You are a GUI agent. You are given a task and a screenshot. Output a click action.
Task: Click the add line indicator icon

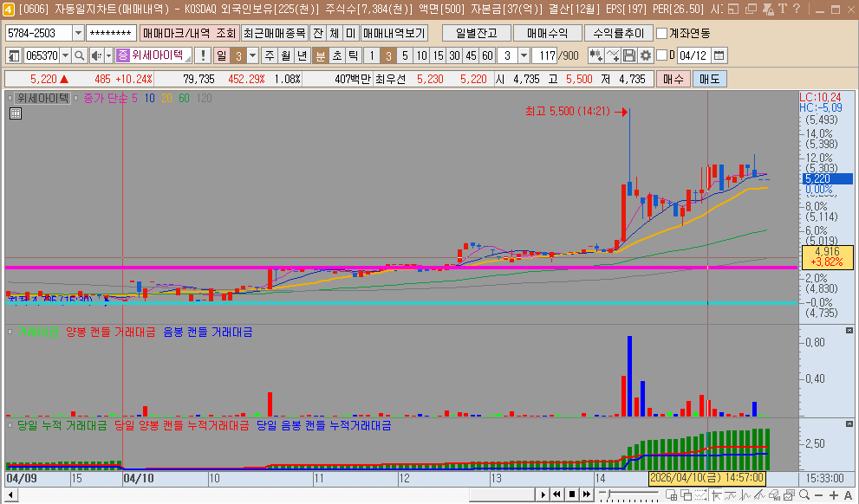point(613,55)
